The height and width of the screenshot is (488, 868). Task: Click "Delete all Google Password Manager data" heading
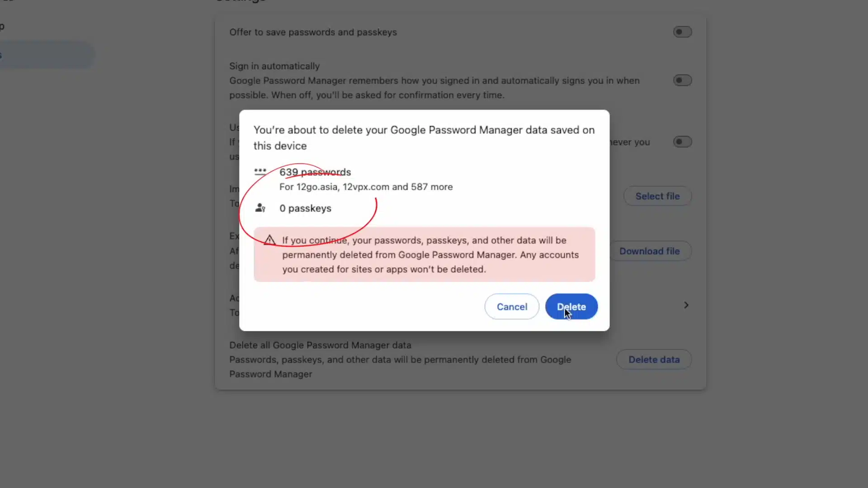point(320,345)
